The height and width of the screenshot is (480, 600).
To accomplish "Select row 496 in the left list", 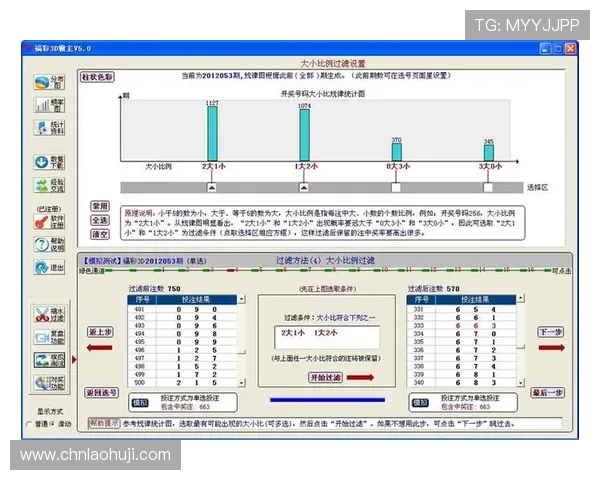I will pos(182,350).
